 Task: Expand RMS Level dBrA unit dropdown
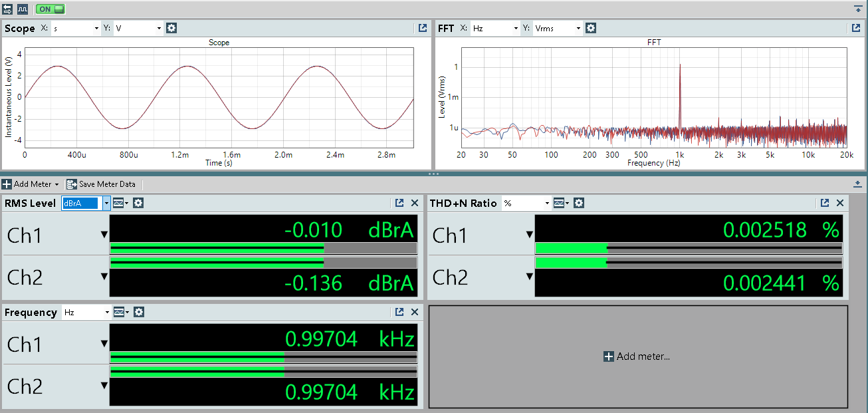click(106, 203)
